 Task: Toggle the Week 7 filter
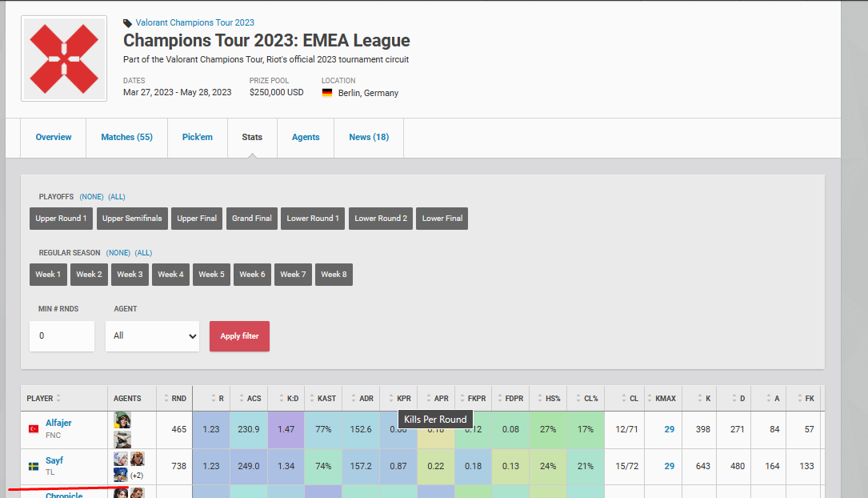coord(293,274)
